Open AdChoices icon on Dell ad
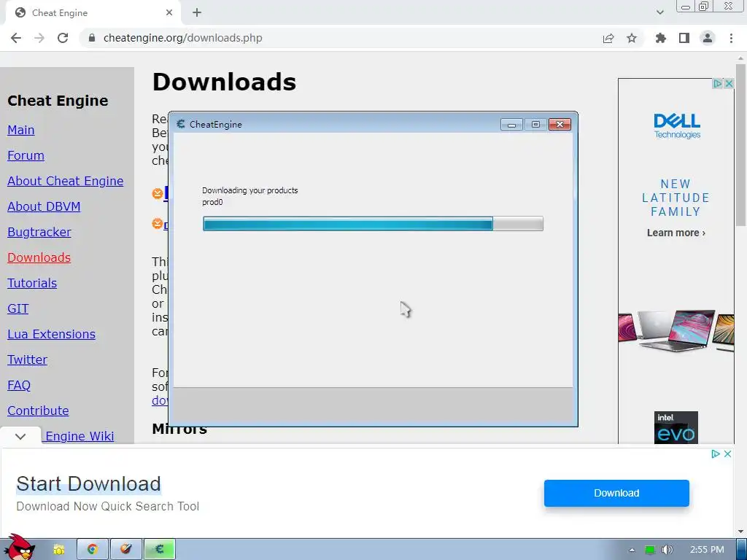Viewport: 747px width, 560px height. click(718, 84)
